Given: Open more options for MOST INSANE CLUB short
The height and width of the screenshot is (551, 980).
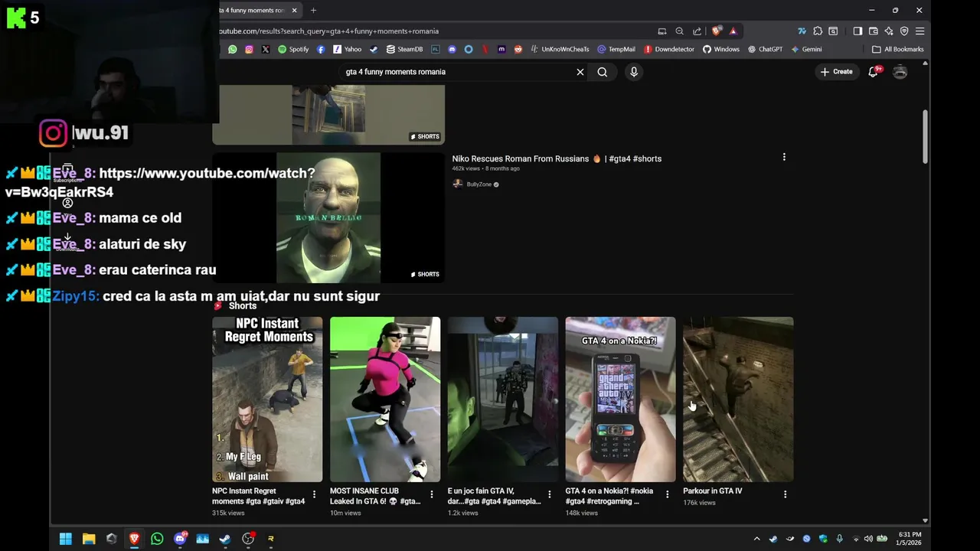Looking at the screenshot, I should pos(432,494).
